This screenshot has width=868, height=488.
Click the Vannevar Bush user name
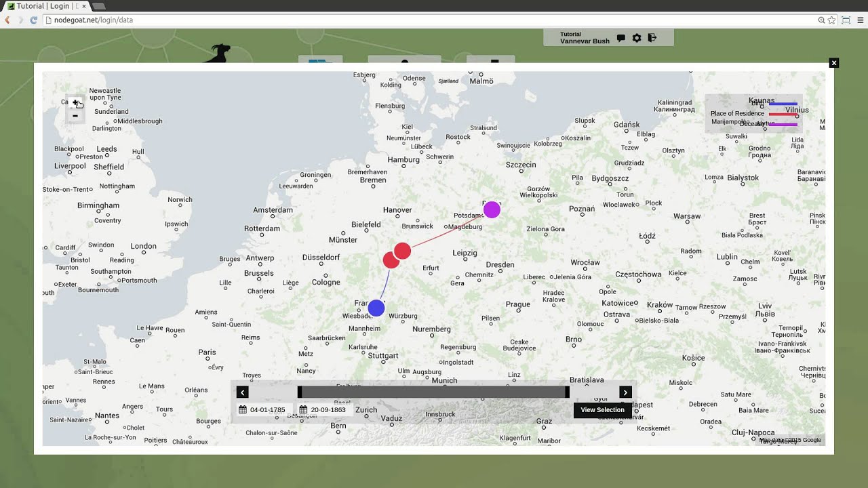[x=585, y=41]
